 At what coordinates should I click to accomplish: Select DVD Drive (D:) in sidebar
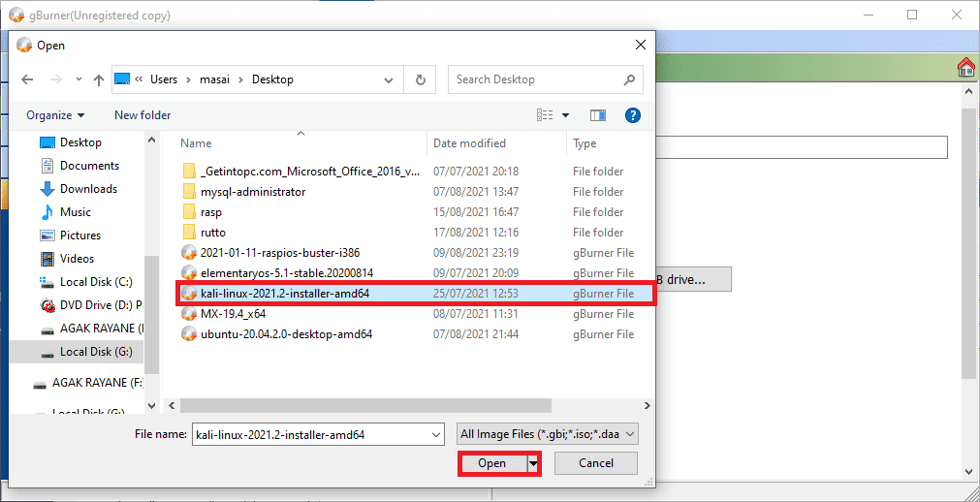[x=92, y=305]
